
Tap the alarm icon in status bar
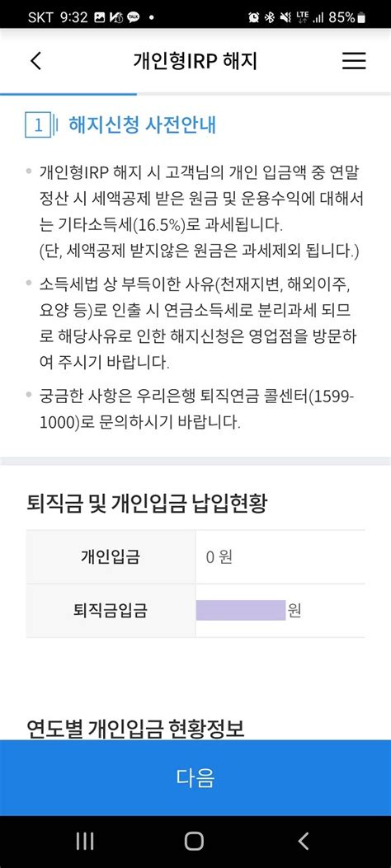253,17
